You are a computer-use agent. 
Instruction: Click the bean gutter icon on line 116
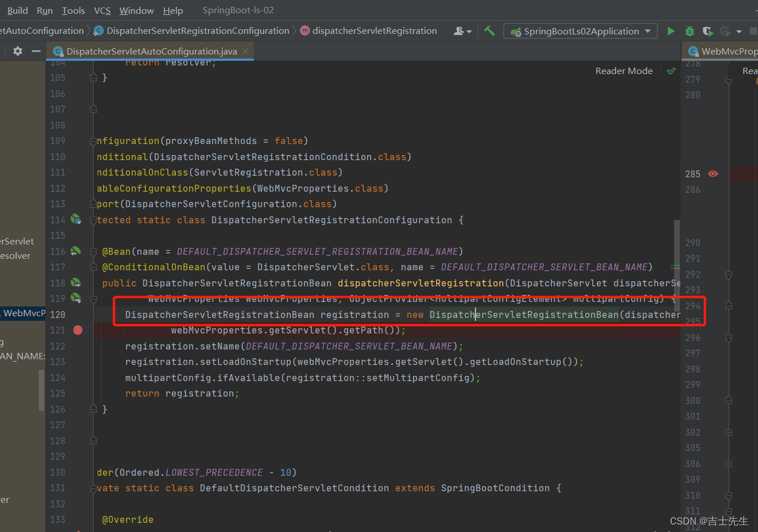tap(76, 251)
